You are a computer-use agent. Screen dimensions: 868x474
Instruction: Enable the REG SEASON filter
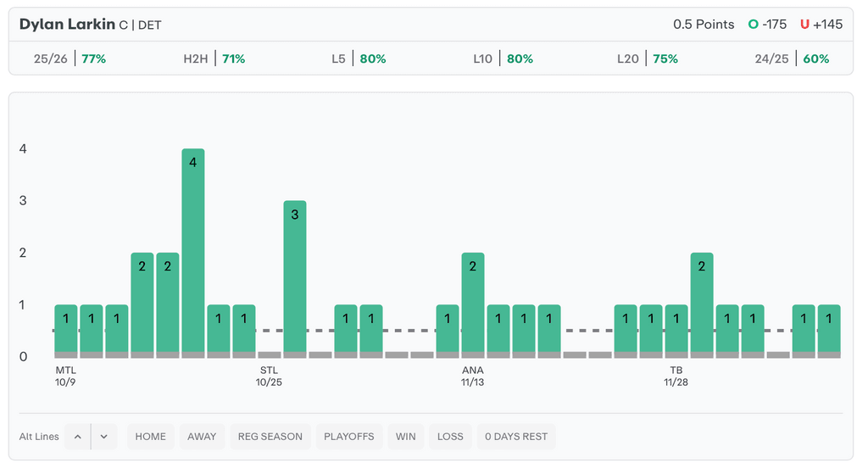270,437
